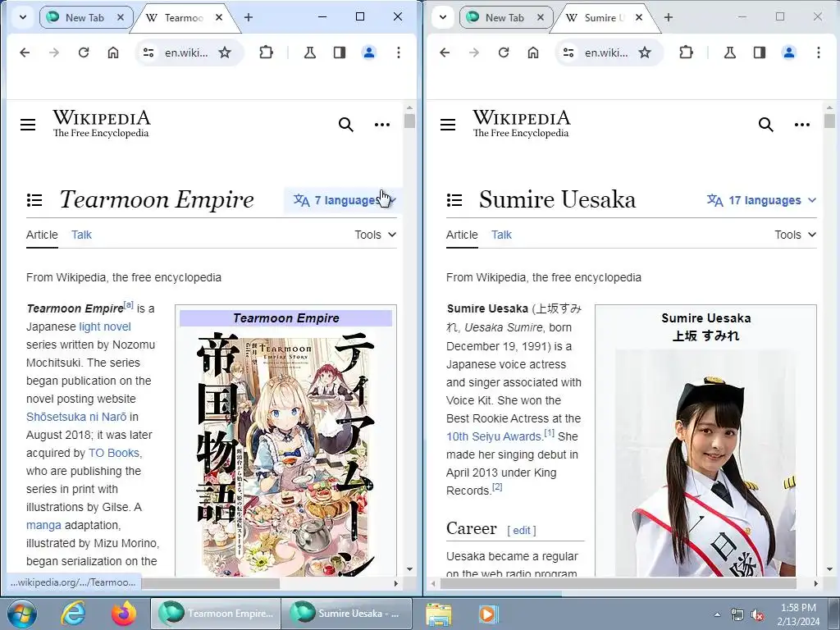Expand Tools dropdown on Sumire Uesaka page

point(795,235)
